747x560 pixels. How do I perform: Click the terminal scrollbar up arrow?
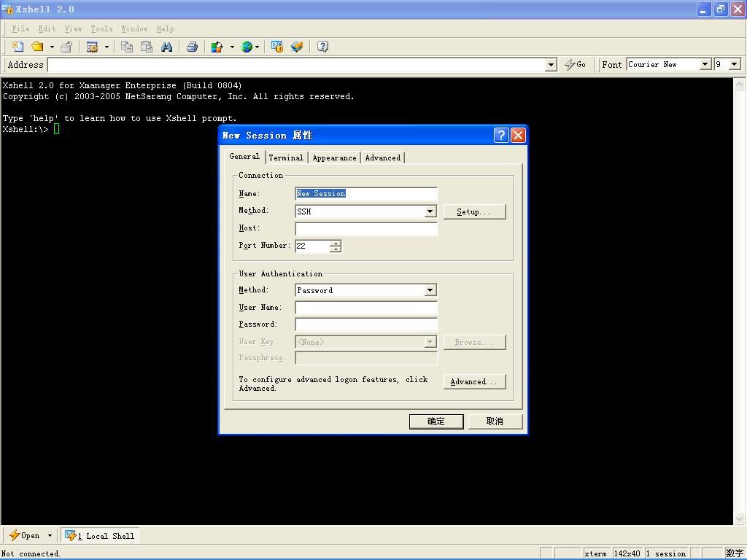[740, 85]
